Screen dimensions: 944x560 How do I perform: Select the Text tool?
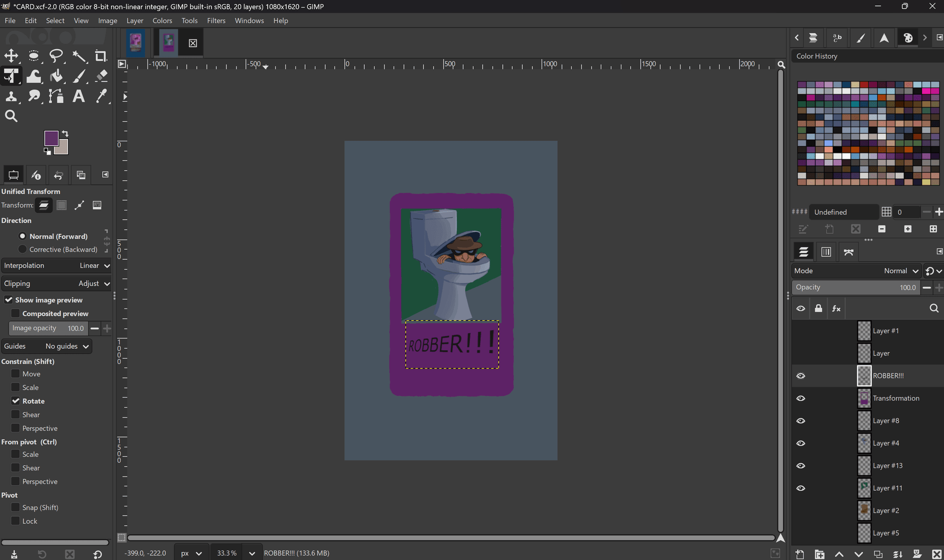(79, 96)
